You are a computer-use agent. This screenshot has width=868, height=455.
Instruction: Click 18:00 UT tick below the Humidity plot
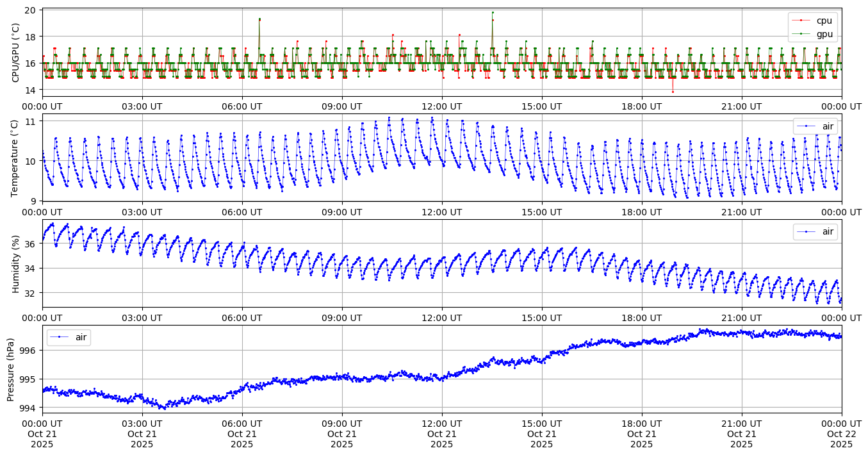click(x=642, y=318)
